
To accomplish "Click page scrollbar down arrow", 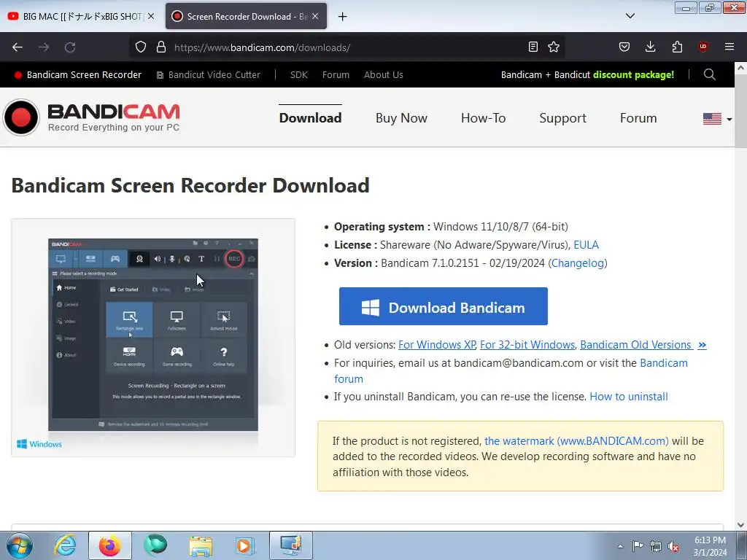I will 741,525.
